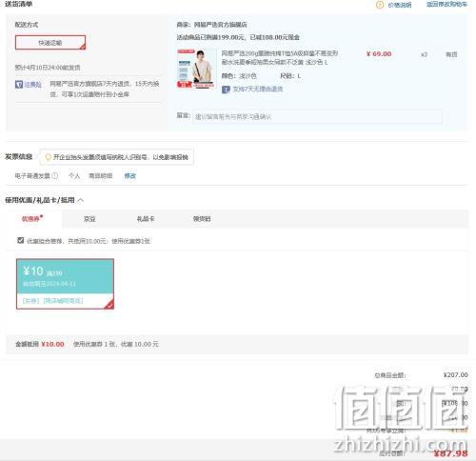Open the 网易严选 T-shirt product title
This screenshot has width=476, height=461.
coord(280,58)
